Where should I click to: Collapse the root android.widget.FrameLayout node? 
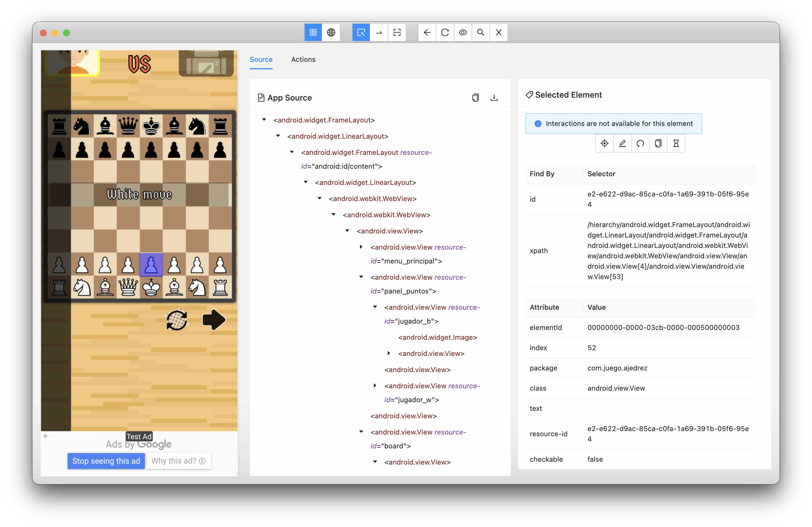(264, 120)
